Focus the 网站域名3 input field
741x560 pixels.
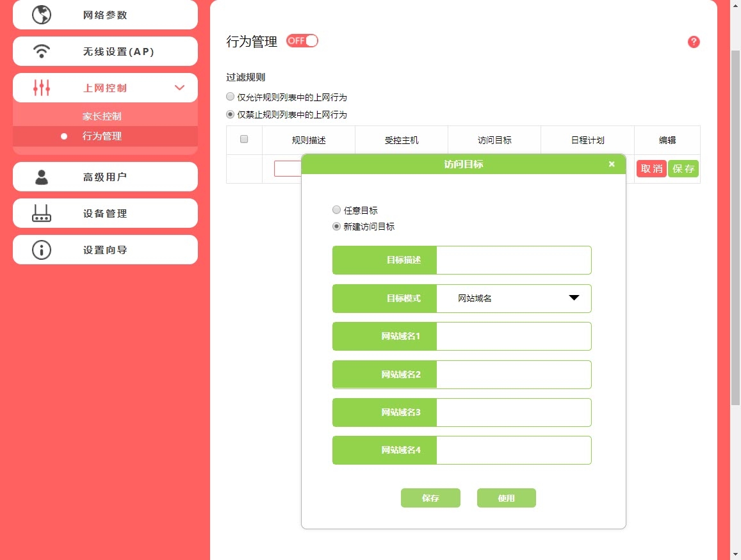(514, 412)
